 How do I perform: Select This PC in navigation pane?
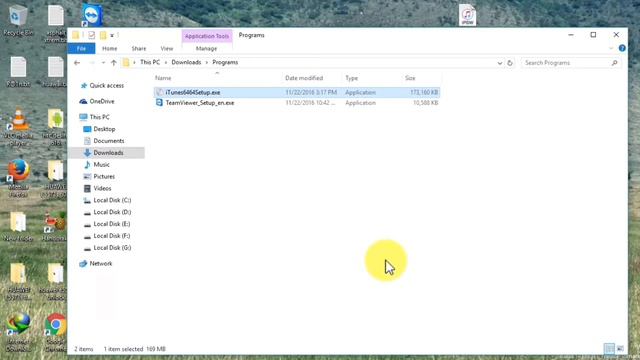click(99, 117)
